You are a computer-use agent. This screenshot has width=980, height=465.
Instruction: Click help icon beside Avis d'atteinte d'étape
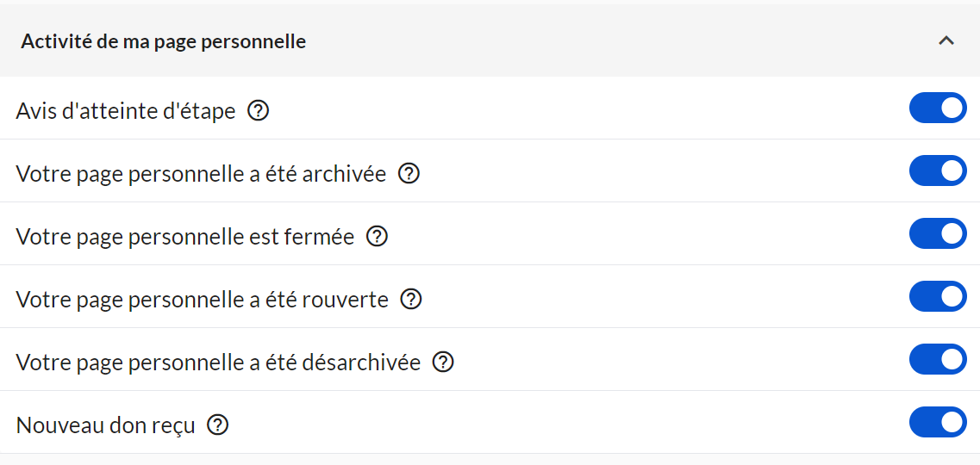point(258,111)
